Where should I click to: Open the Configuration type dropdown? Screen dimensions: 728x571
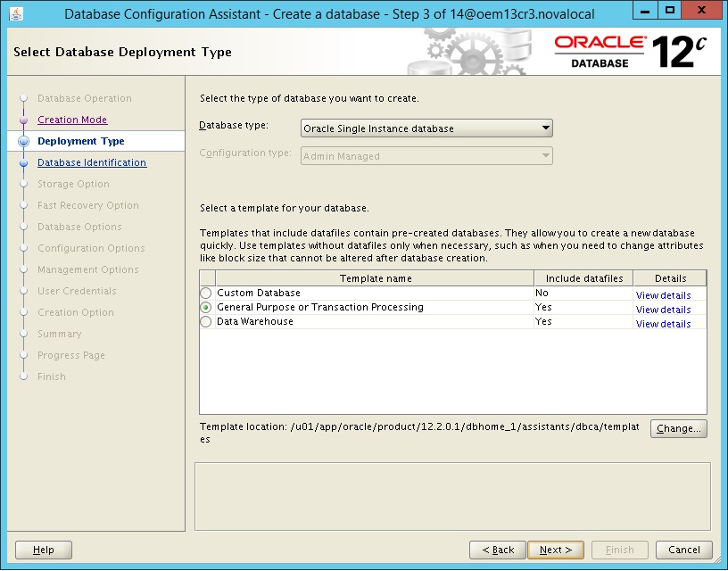(426, 156)
